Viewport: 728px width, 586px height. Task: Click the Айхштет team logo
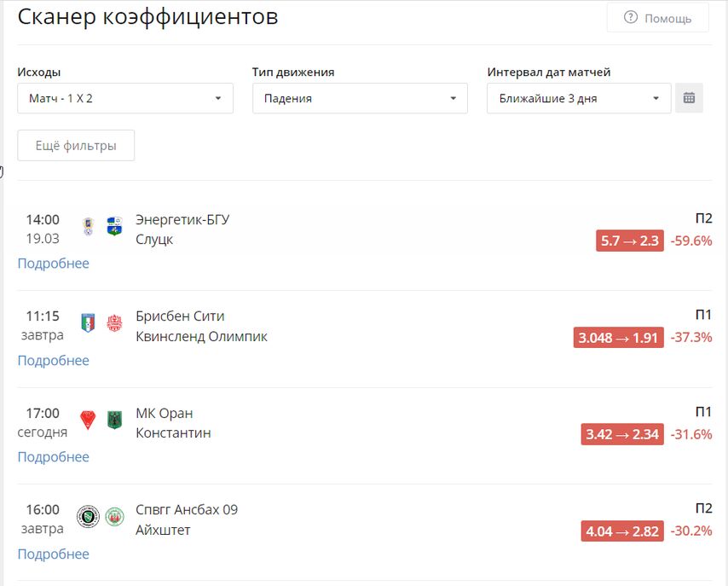[x=114, y=517]
